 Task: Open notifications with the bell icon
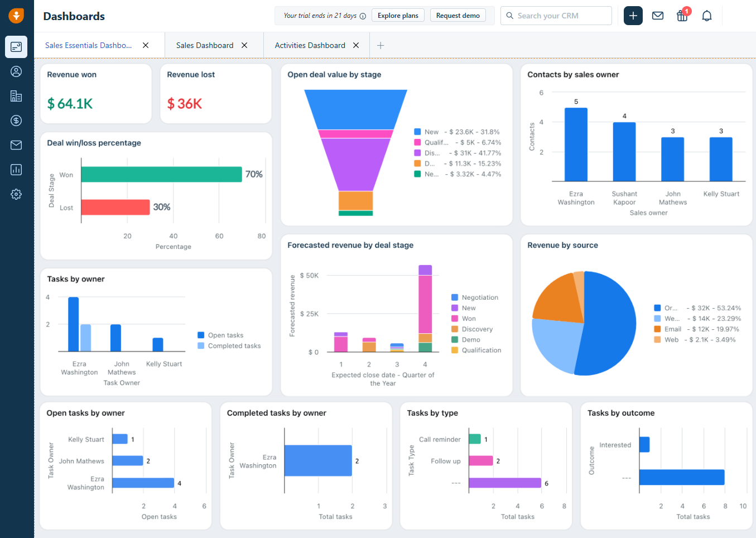coord(706,16)
